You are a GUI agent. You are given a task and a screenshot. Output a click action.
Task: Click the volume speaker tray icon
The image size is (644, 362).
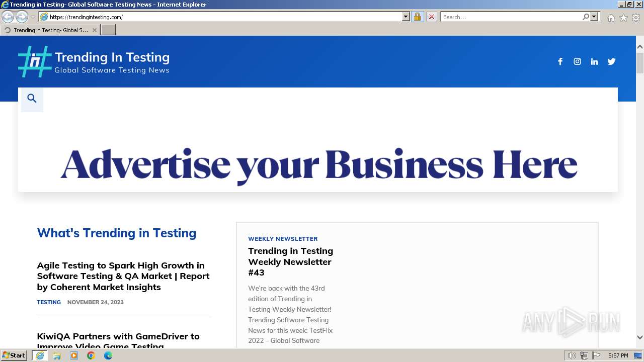572,355
